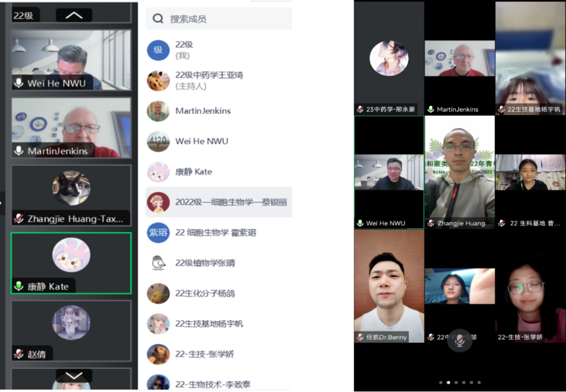
Task: Click 22级植物学张晴 bird avatar
Action: pos(158,263)
